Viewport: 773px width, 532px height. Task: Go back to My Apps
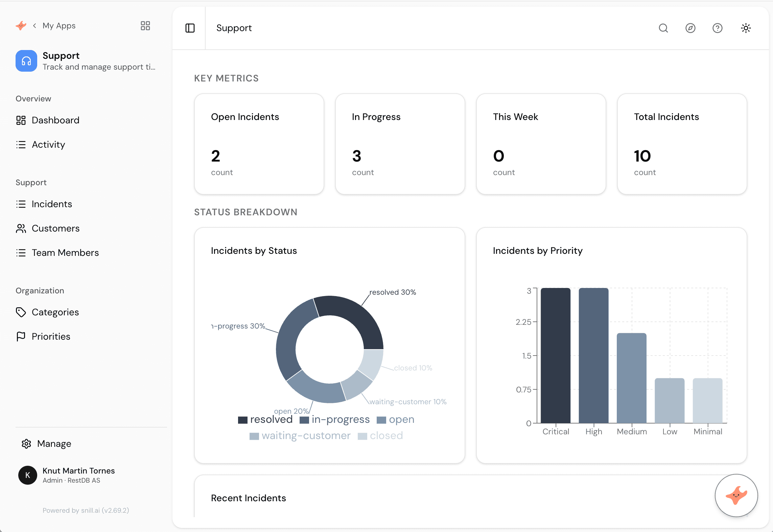pos(54,26)
